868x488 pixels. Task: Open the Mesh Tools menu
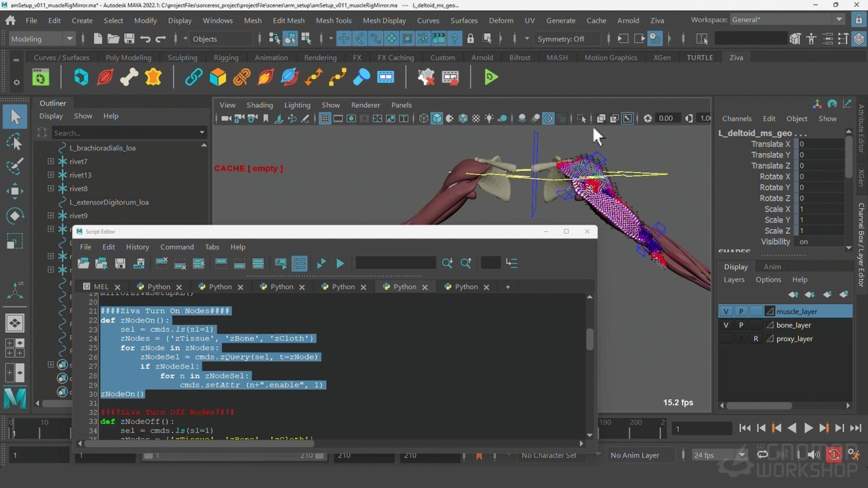[334, 20]
